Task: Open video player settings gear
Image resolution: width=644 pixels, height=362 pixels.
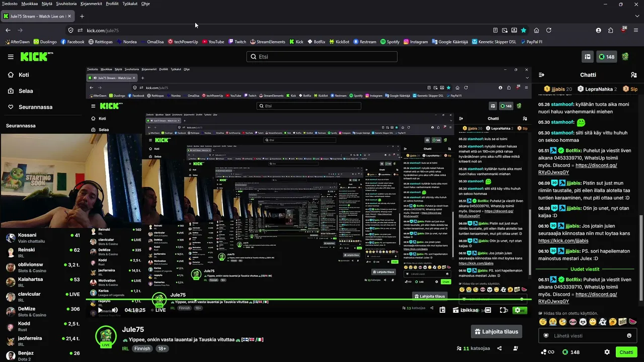Action: (518, 310)
